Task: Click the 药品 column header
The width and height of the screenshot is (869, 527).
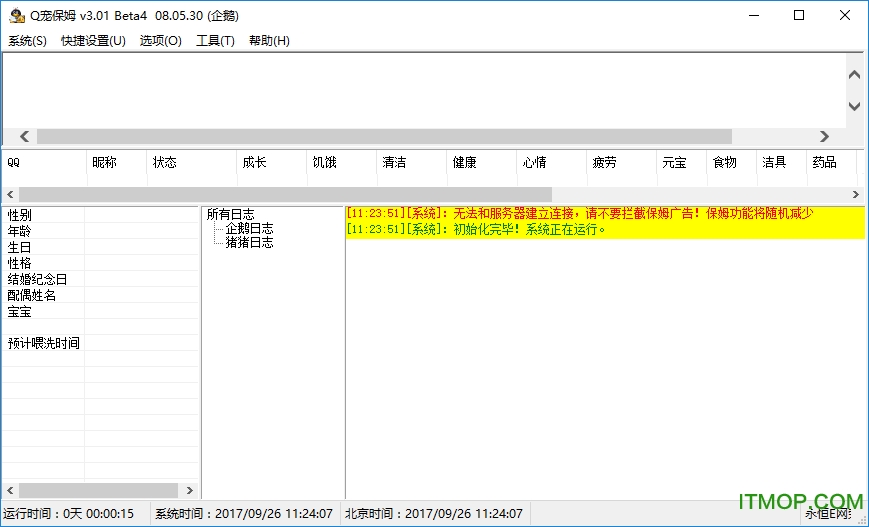Action: pos(831,162)
